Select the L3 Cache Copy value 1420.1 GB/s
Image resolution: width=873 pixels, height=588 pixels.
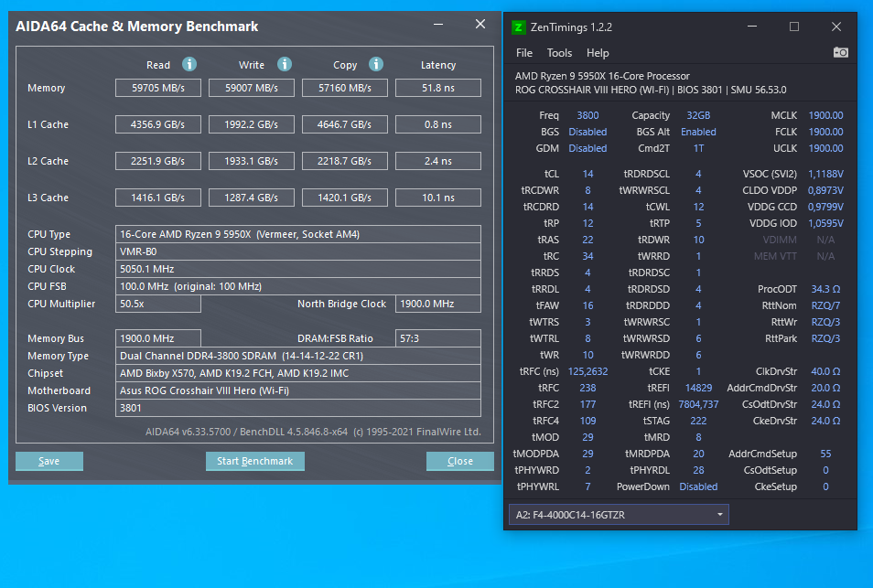click(345, 198)
